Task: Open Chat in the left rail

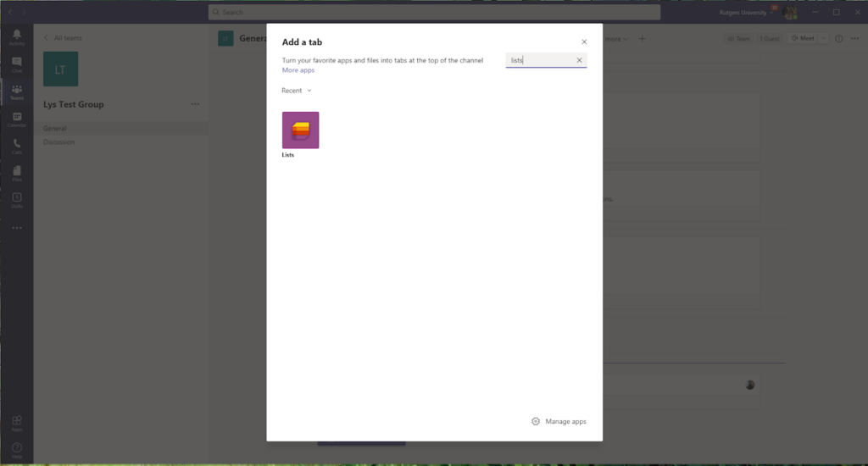Action: tap(16, 64)
